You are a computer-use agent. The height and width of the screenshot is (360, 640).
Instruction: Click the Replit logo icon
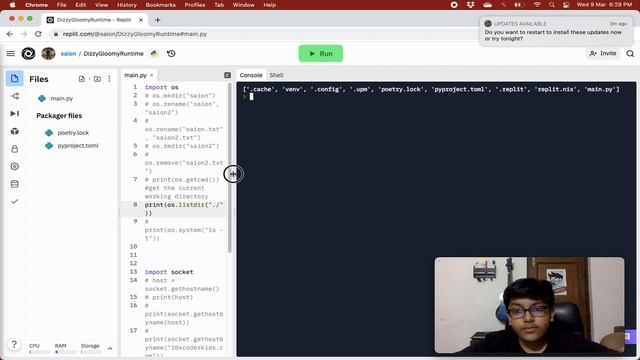(x=28, y=53)
